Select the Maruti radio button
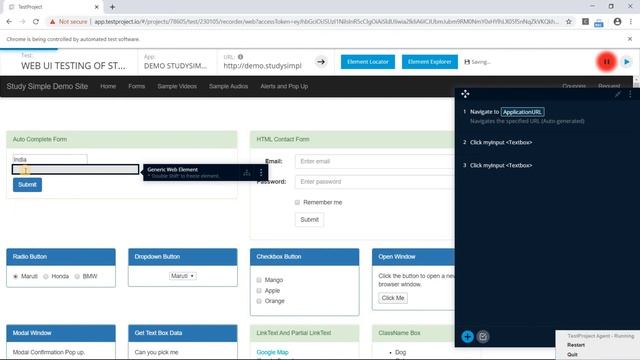The image size is (640, 360). pos(16,276)
